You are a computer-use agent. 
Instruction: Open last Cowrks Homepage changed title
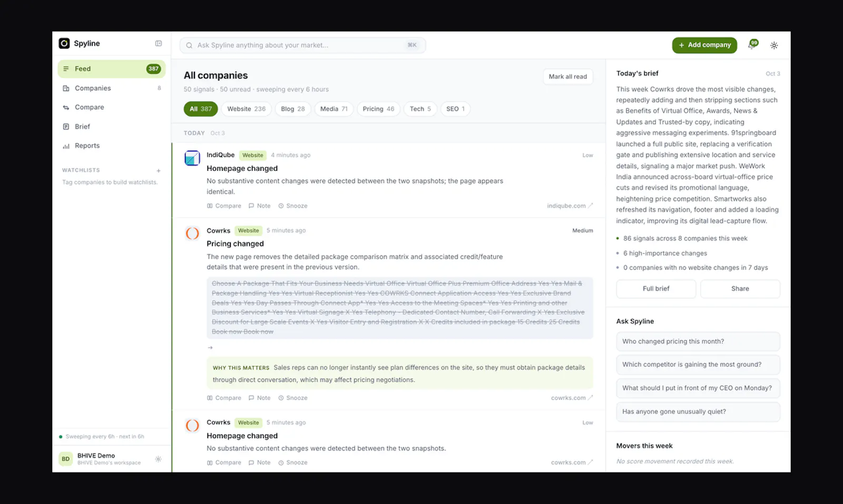coord(242,436)
